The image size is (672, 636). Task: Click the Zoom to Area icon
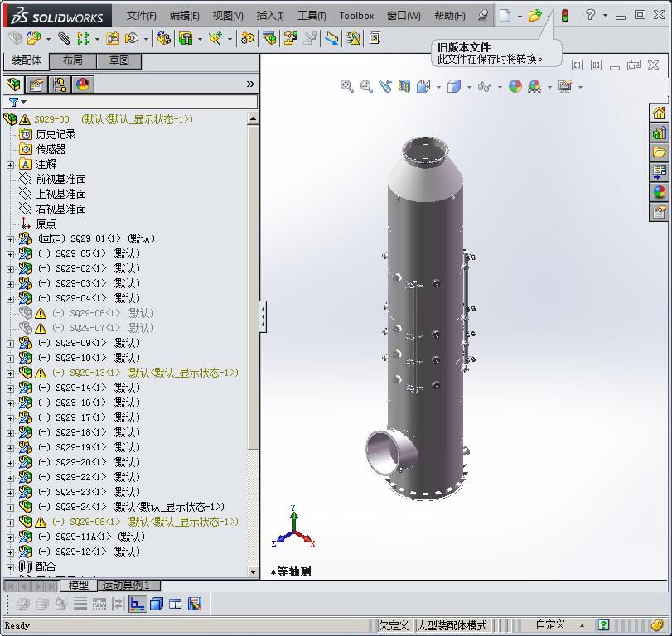tap(365, 86)
